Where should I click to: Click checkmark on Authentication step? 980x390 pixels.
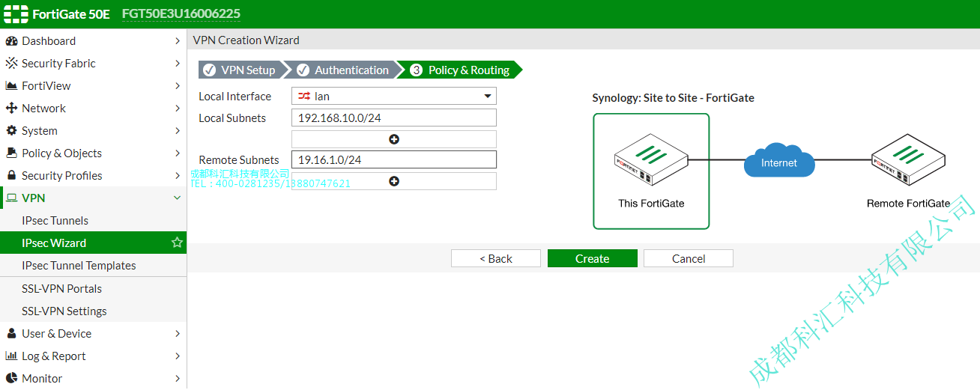coord(303,70)
